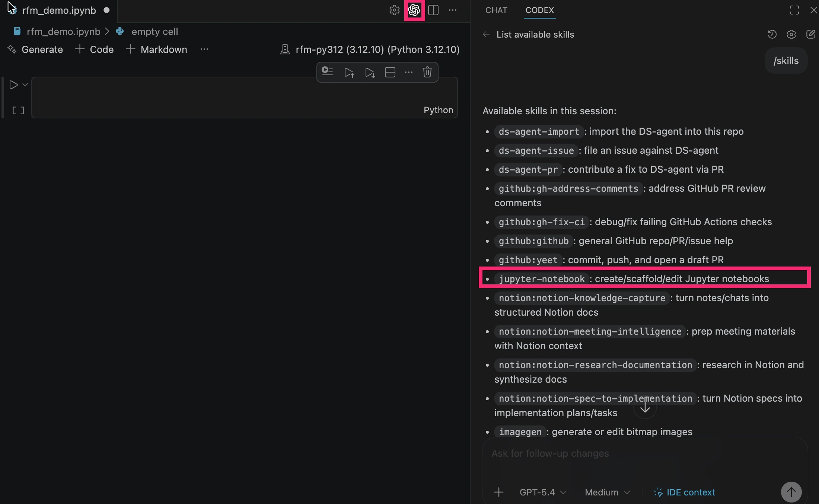Split the editor with the layout icon

(x=433, y=10)
